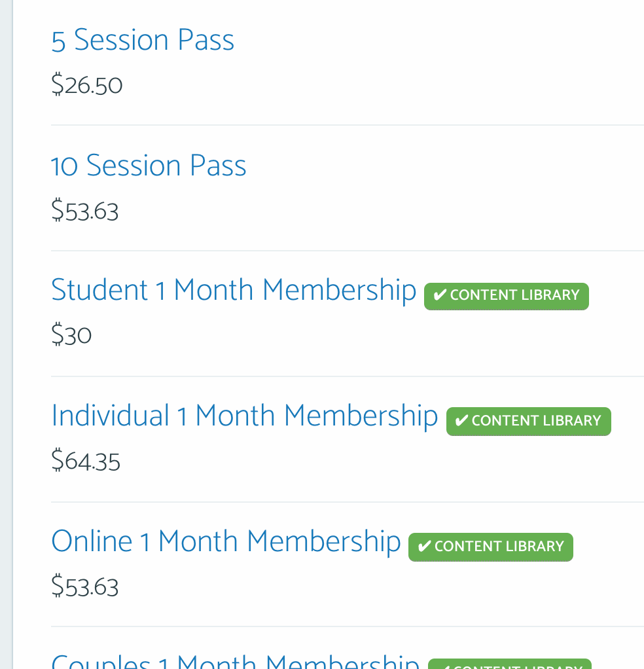Select the Online 1 Month Membership link
644x669 pixels.
click(226, 541)
